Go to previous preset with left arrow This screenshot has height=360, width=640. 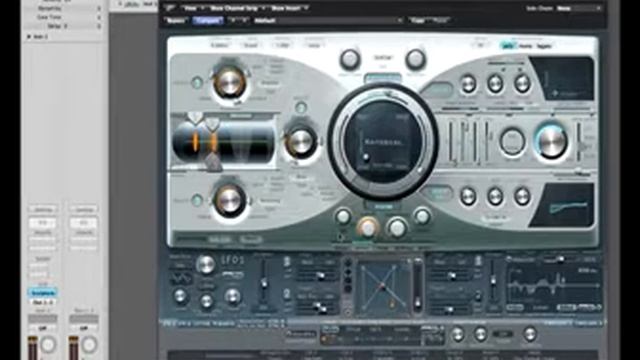coord(234,20)
